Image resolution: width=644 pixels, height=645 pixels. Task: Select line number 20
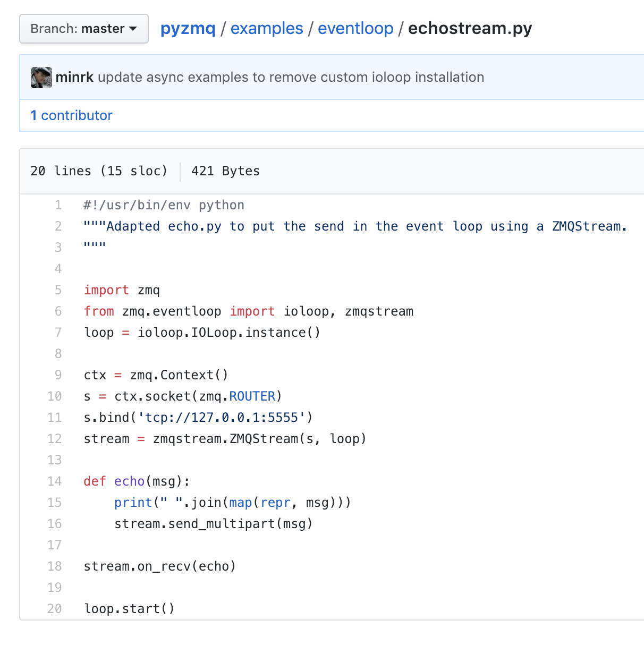tap(54, 609)
